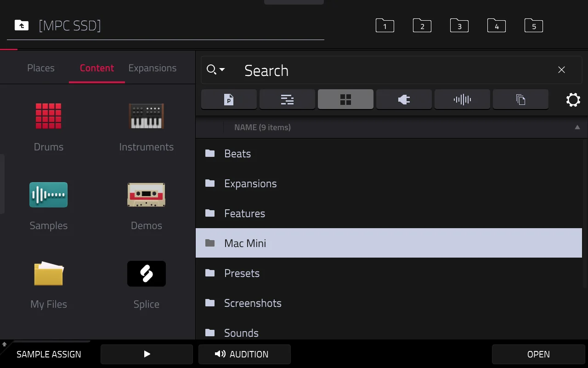Open the My Files folder icon
This screenshot has width=588, height=368.
click(x=49, y=273)
